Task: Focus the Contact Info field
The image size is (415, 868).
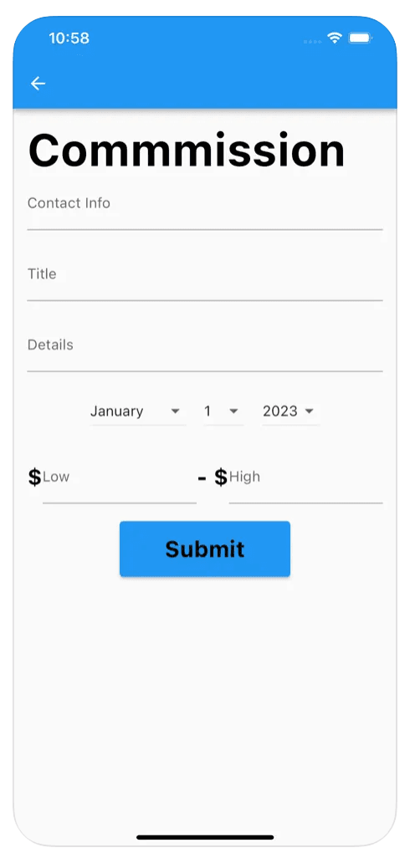Action: 205,211
